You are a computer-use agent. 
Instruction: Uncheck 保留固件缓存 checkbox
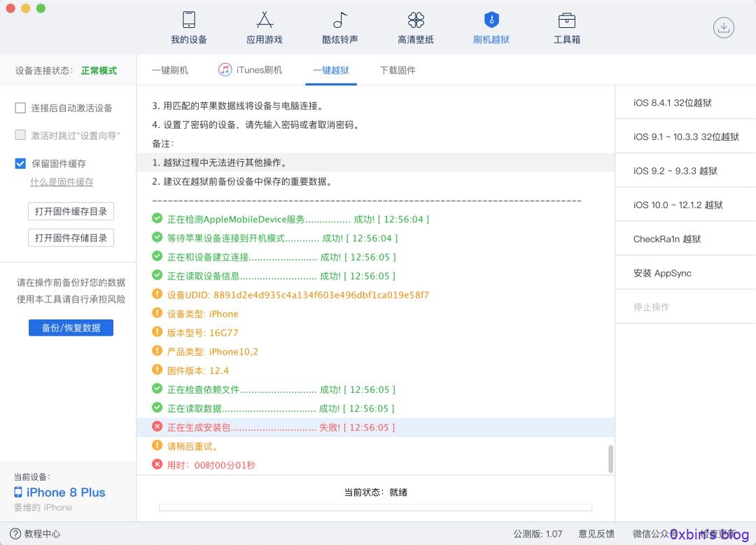click(20, 163)
